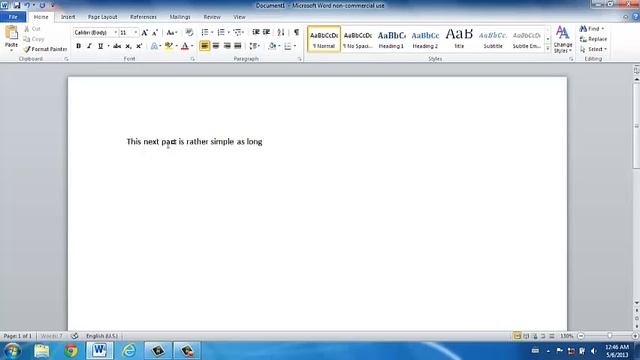Click the Multilevel List icon

(238, 32)
